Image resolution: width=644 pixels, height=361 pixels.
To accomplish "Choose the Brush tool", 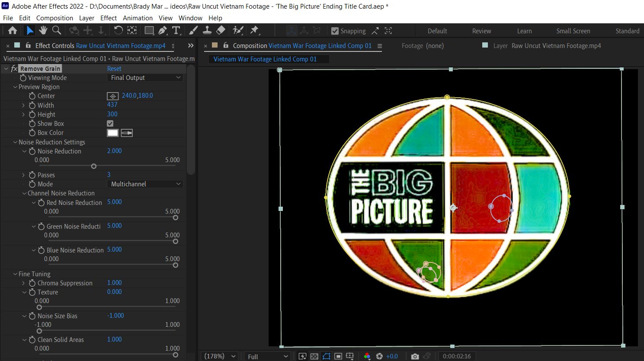I will [193, 30].
